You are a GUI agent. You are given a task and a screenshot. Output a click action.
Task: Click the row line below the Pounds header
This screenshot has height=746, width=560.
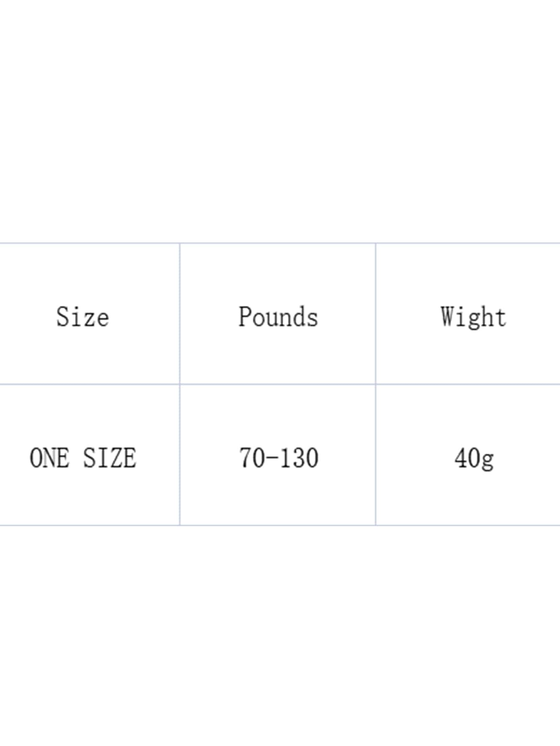(x=278, y=384)
